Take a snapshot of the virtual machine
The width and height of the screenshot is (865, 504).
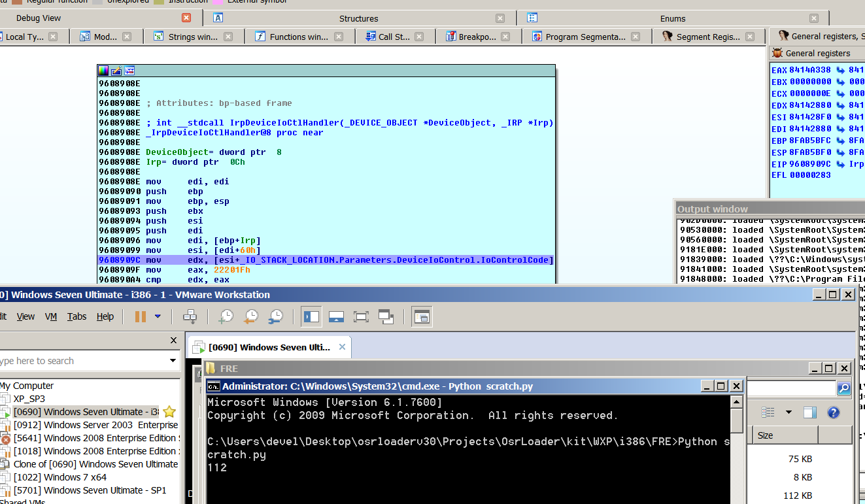226,317
